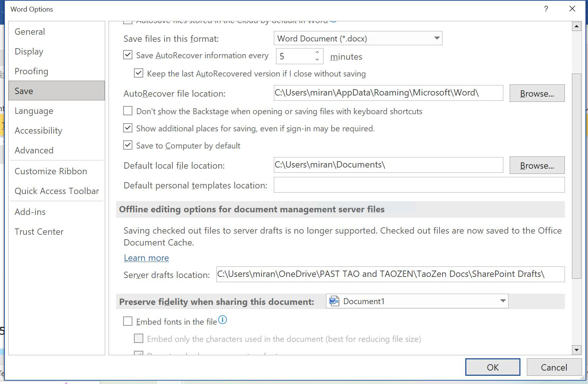This screenshot has width=588, height=384.
Task: Decrease AutoRecover minutes with down arrow
Action: (x=317, y=60)
